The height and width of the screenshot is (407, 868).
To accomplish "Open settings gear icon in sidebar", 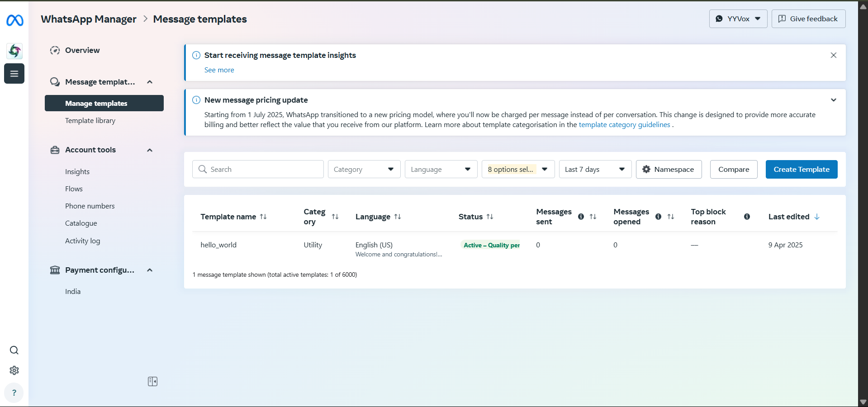I will click(x=14, y=370).
